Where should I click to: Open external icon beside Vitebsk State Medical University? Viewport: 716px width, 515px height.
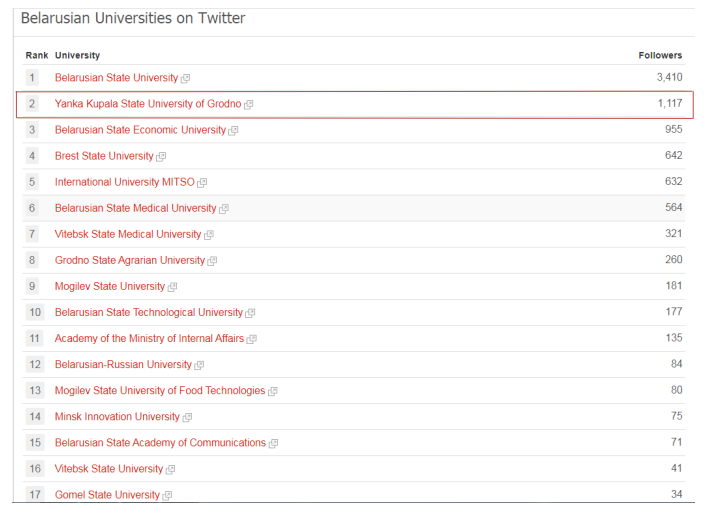[x=209, y=235]
